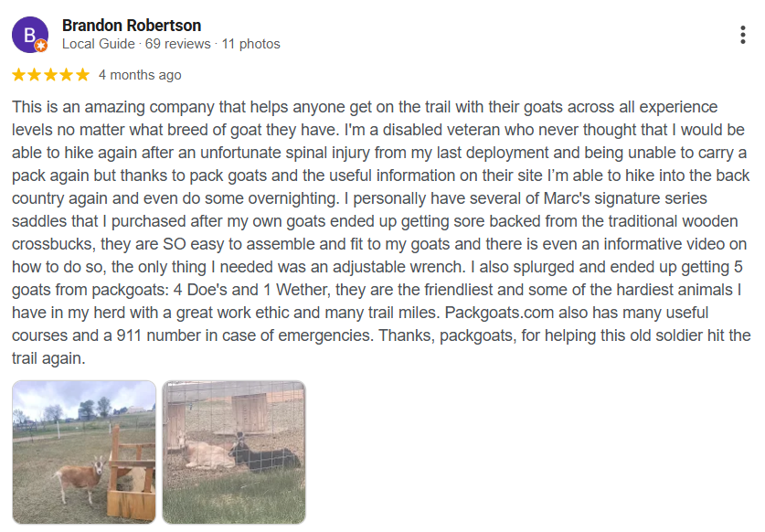Screen dimensions: 765x532
Task: Click the "11 photos" count
Action: (x=250, y=44)
